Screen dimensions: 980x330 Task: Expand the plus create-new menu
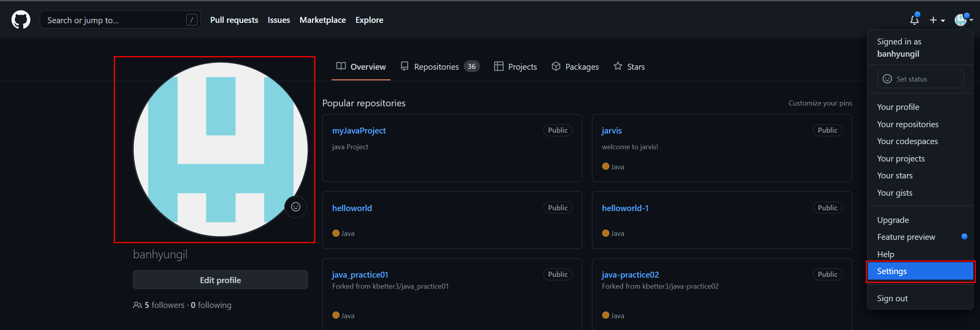[x=937, y=20]
